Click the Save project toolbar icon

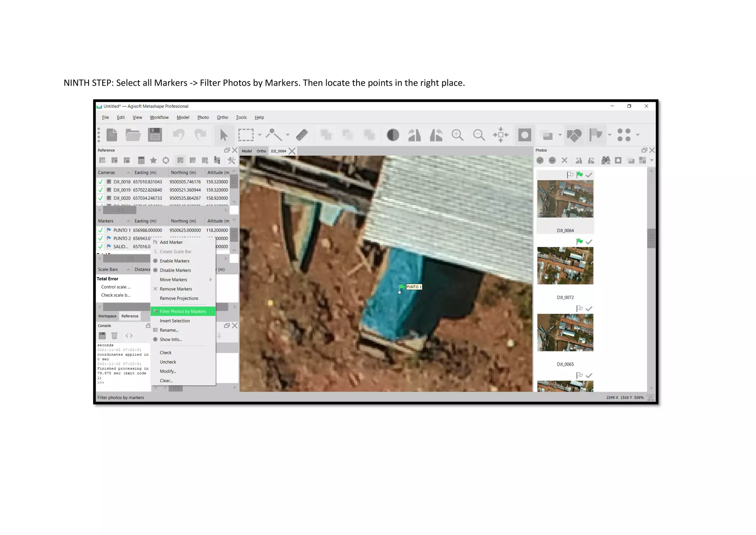(155, 135)
